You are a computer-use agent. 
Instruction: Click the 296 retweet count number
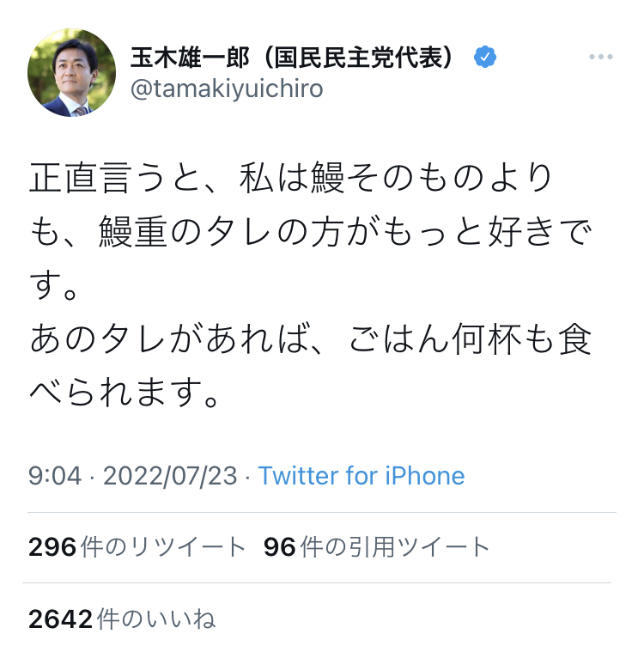click(x=52, y=547)
